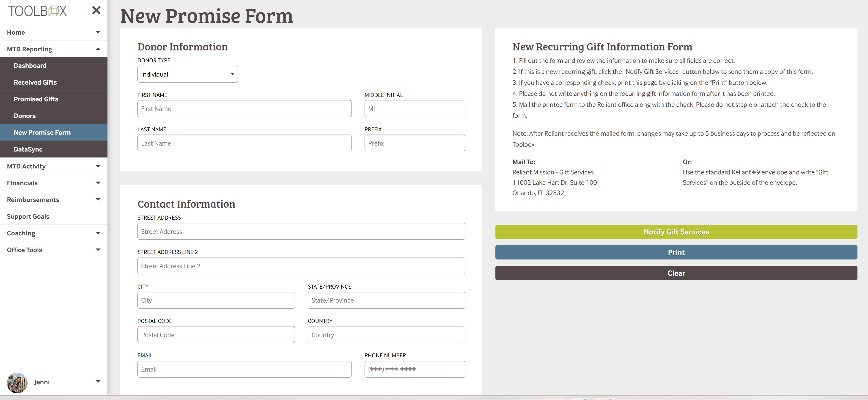This screenshot has height=400, width=868.
Task: Click the Toolbox logo
Action: pyautogui.click(x=37, y=11)
